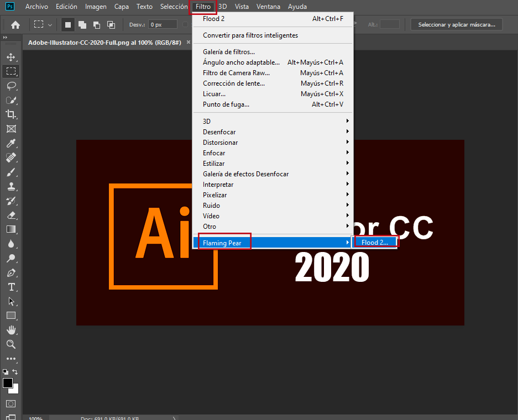Select the Move tool
Image resolution: width=518 pixels, height=420 pixels.
11,57
